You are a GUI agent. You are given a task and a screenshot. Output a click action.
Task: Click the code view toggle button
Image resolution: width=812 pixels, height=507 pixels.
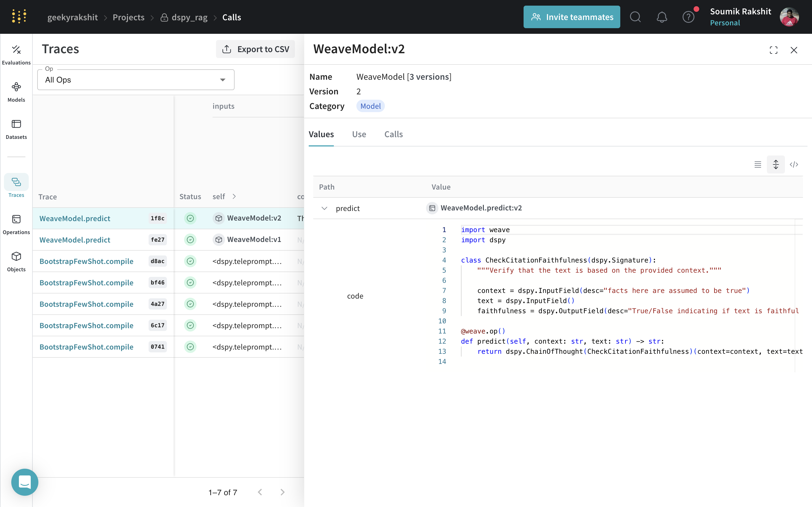(794, 165)
